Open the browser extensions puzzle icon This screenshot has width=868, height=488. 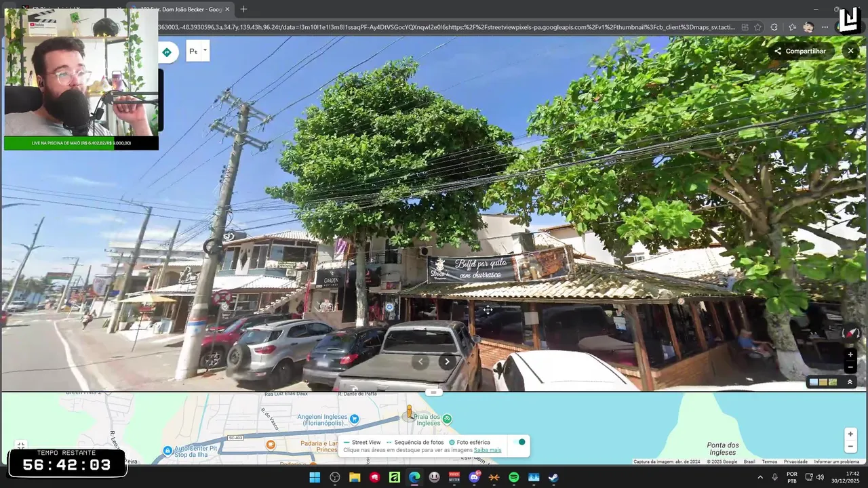[774, 27]
